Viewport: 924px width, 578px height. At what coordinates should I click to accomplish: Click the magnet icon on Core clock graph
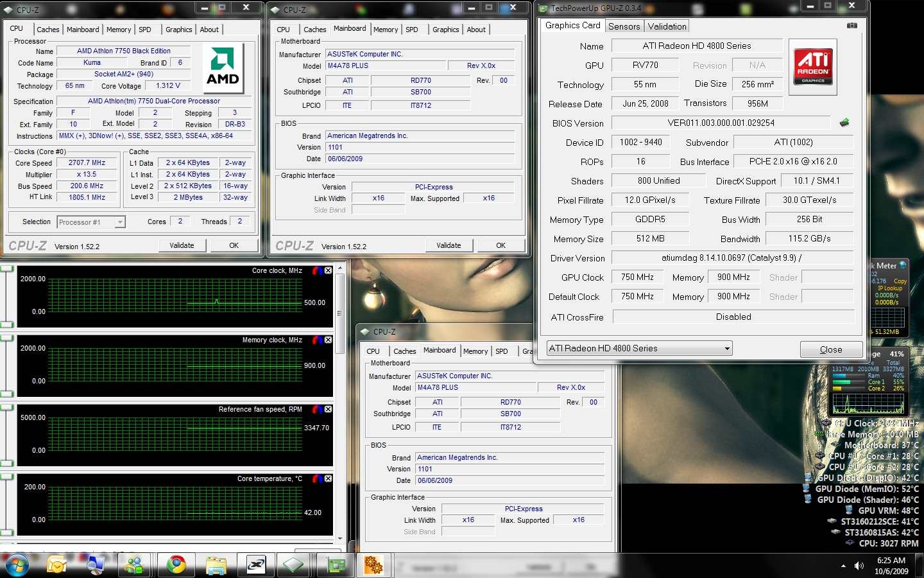tap(317, 271)
